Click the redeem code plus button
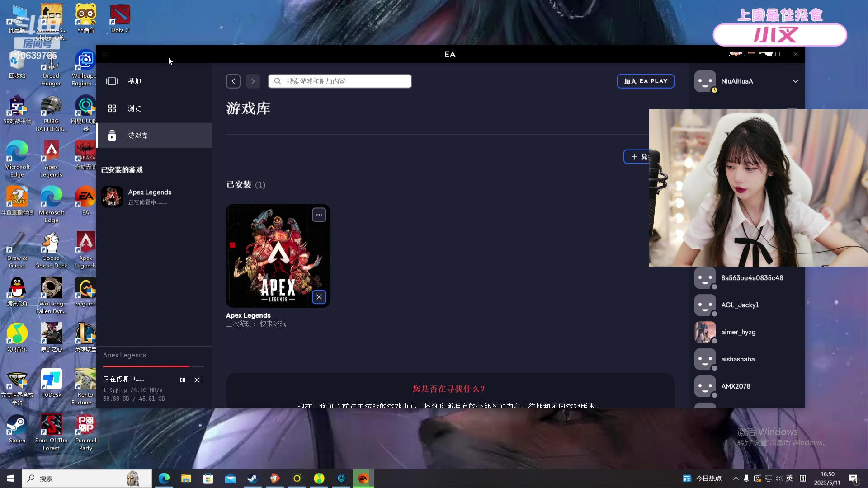Screen dimensions: 868x488 tap(637, 156)
